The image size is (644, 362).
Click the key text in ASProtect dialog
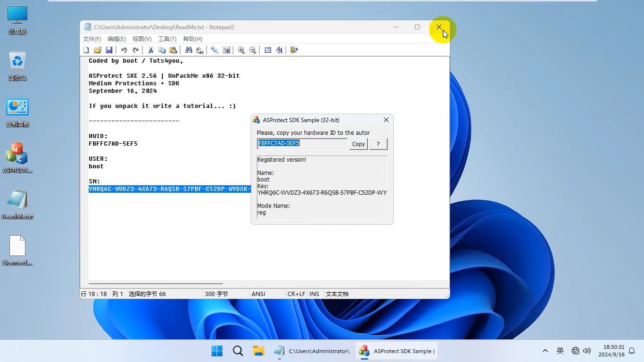(x=322, y=193)
